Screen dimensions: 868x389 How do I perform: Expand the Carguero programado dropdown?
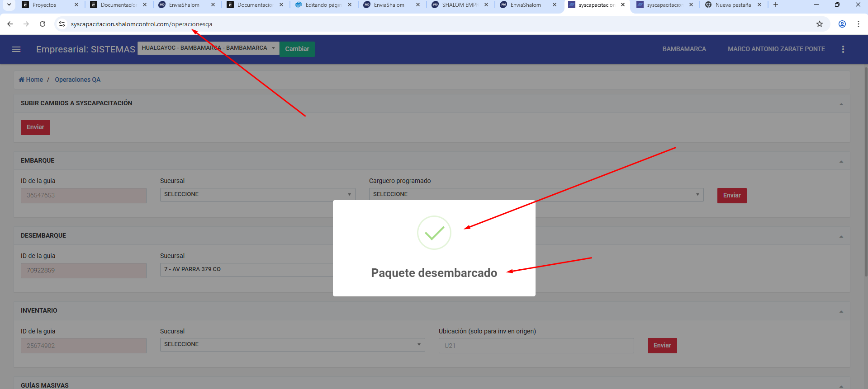pos(536,194)
